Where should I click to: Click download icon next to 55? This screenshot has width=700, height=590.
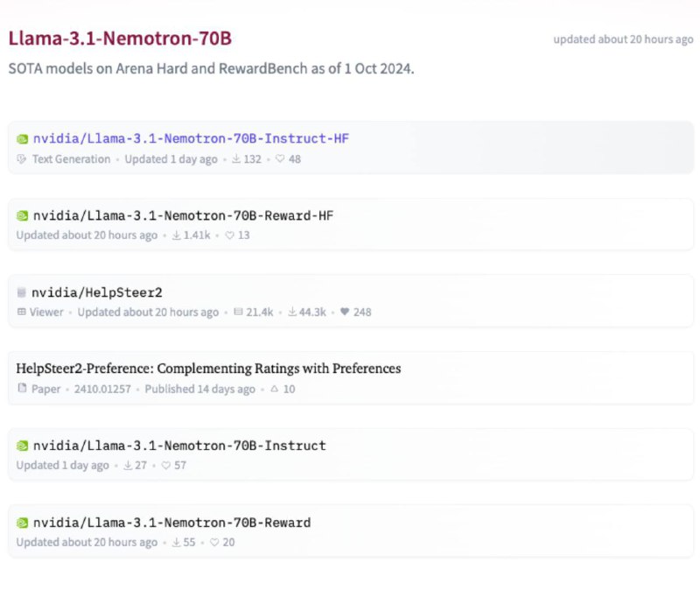coord(177,542)
